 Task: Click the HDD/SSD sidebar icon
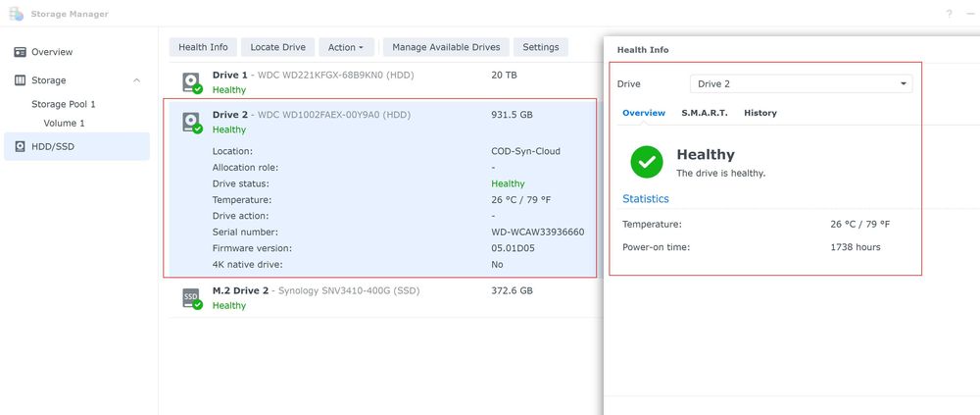pyautogui.click(x=20, y=146)
